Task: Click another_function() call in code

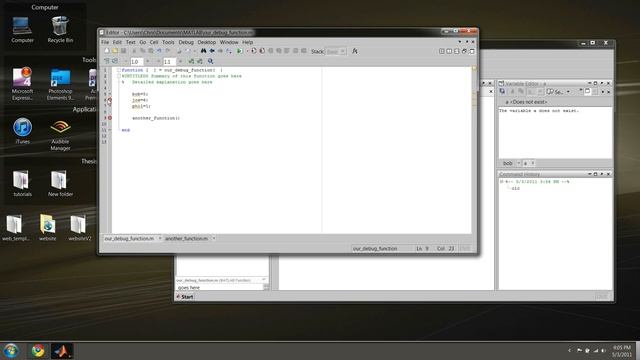Action: point(156,118)
